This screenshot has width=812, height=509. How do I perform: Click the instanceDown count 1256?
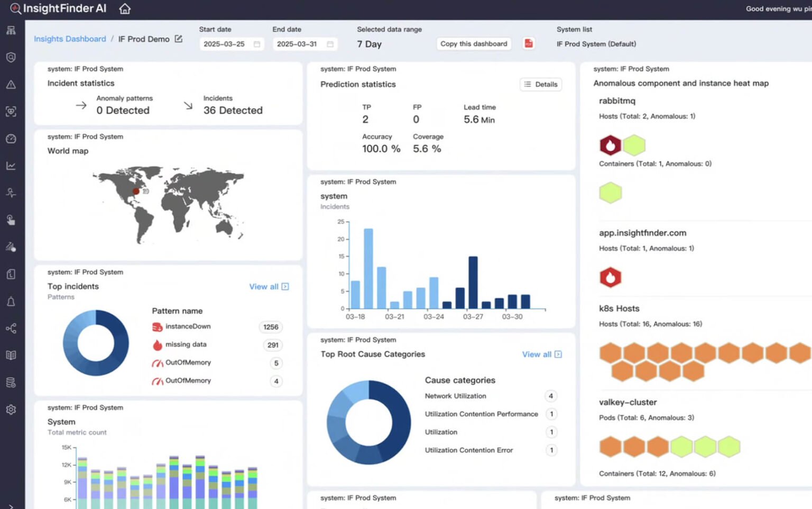271,327
